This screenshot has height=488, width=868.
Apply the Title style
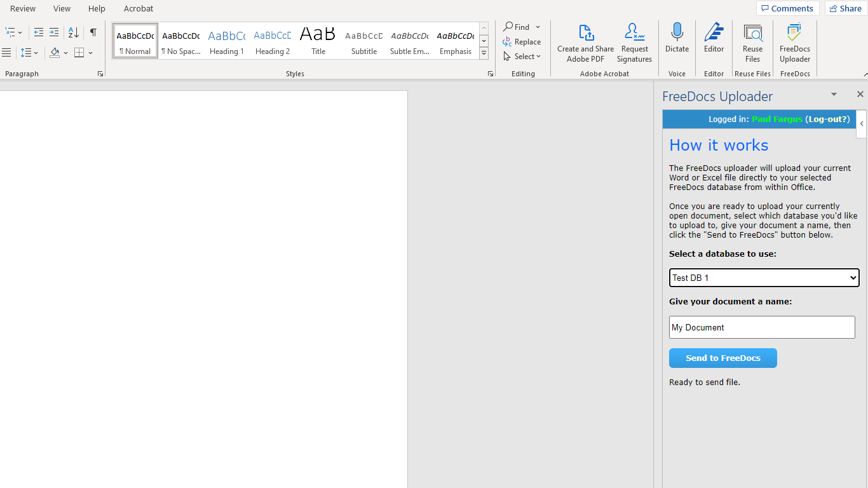pyautogui.click(x=318, y=41)
